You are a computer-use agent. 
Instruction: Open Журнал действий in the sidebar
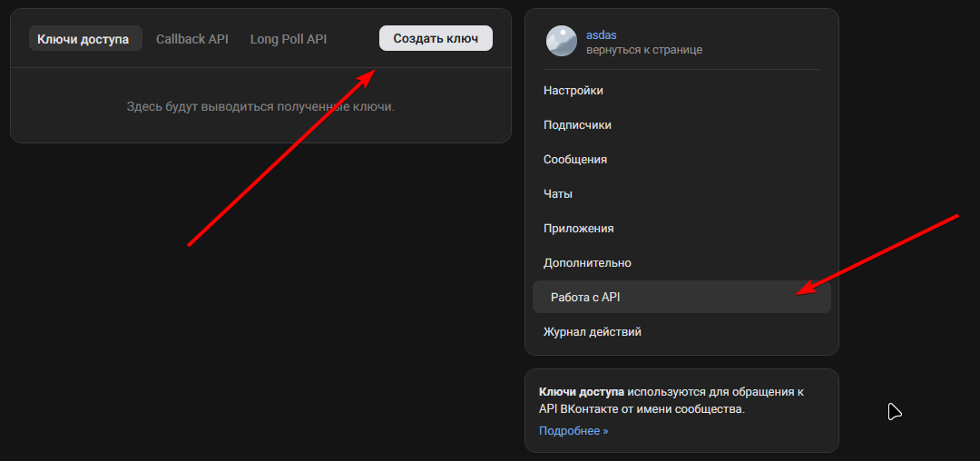coord(592,332)
